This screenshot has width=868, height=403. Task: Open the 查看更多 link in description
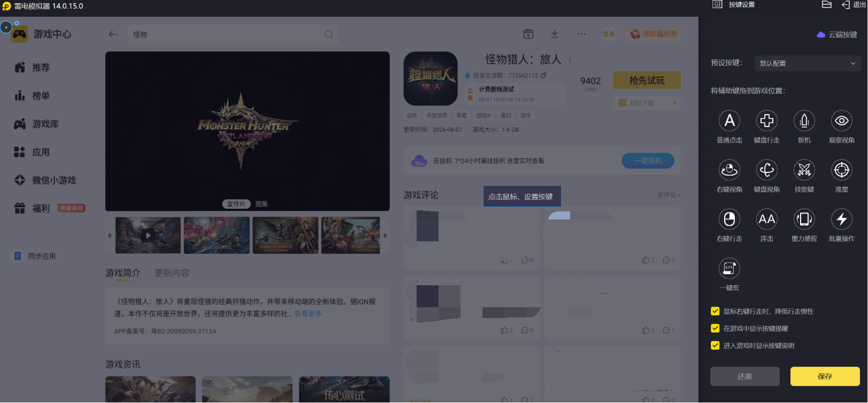(x=308, y=314)
